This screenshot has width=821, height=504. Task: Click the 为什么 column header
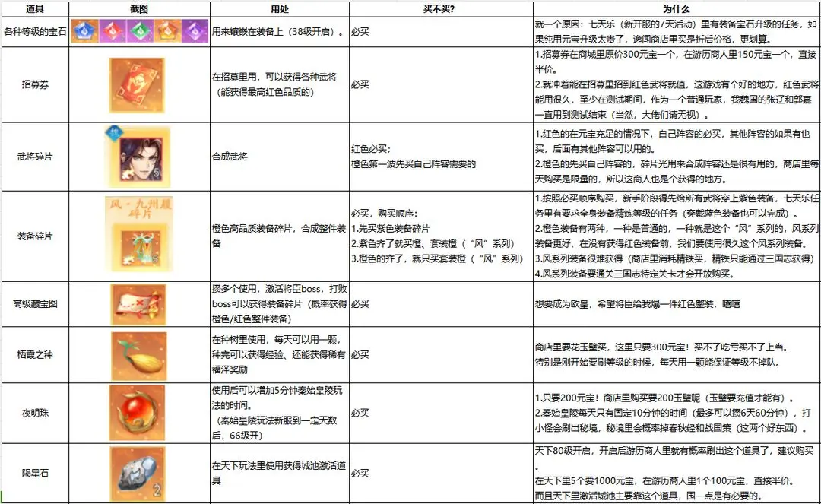tap(676, 8)
